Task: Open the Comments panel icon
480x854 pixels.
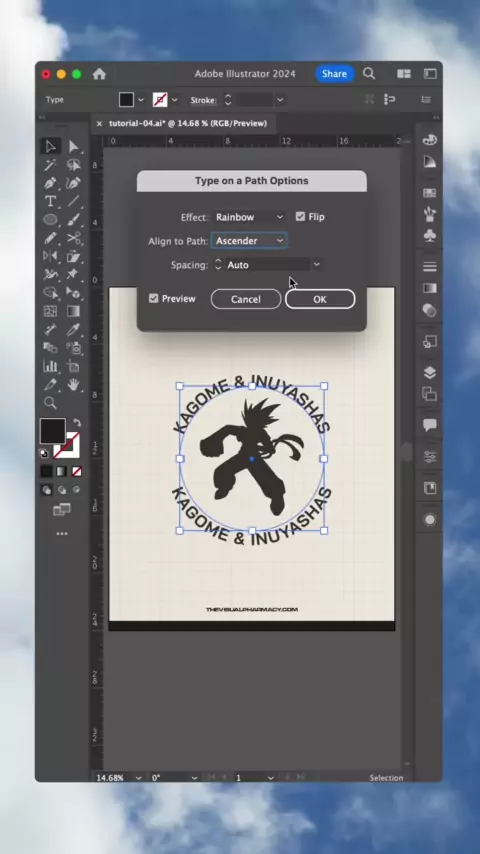Action: (x=430, y=425)
